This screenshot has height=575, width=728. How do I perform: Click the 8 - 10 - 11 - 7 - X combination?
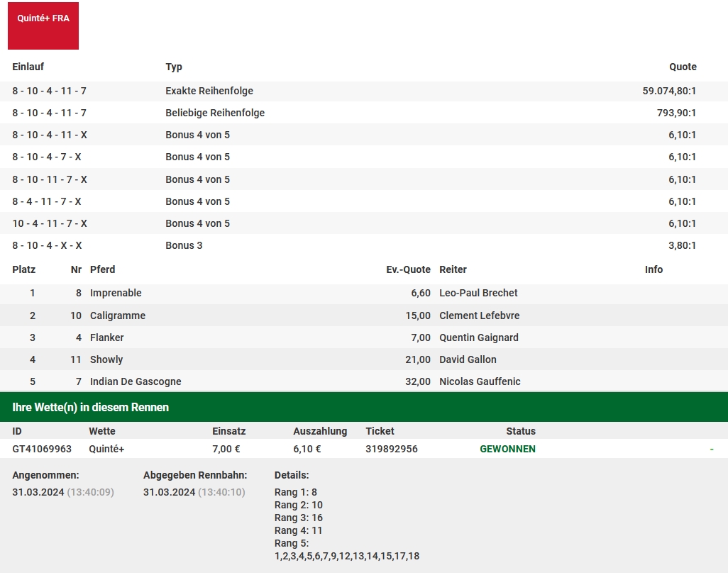(50, 179)
